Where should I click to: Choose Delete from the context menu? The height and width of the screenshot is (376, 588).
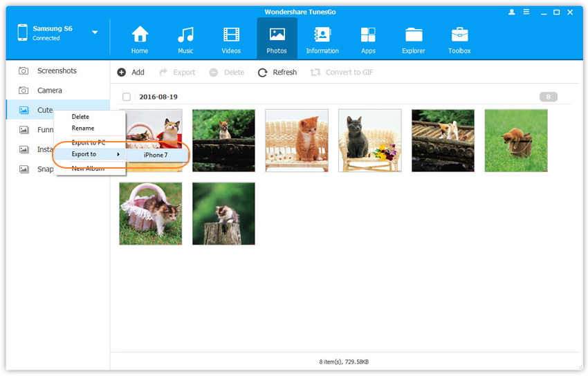tap(80, 117)
